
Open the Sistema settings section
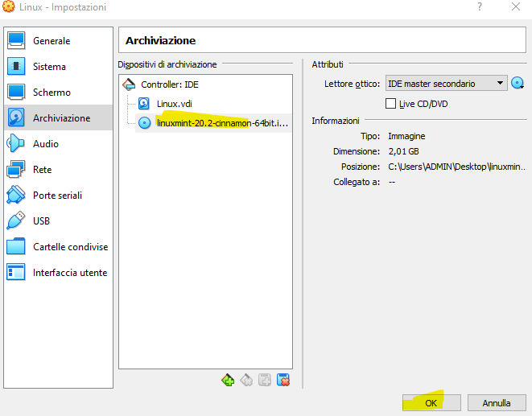[x=59, y=67]
